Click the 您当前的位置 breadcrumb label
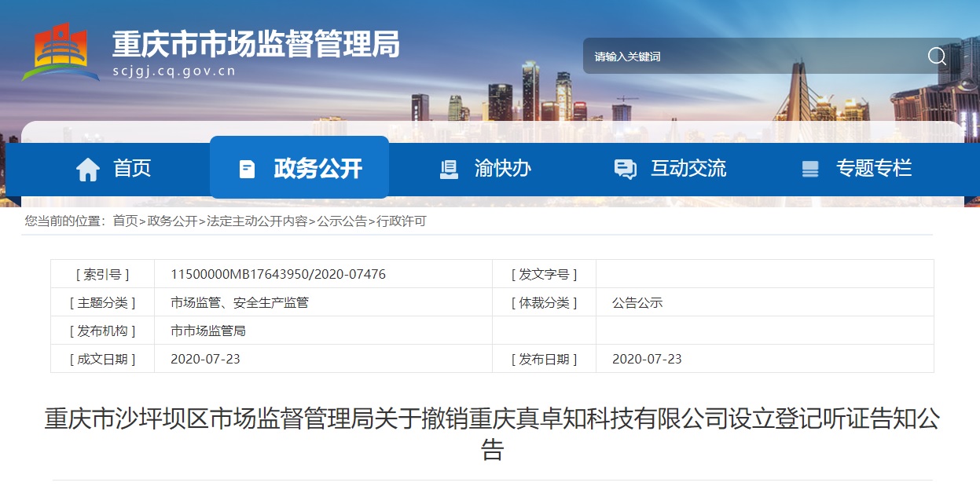Screen dimensions: 980x486 tap(65, 221)
